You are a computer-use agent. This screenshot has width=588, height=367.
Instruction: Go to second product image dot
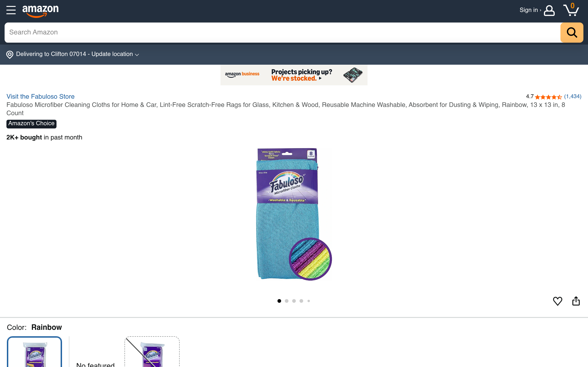tap(287, 301)
